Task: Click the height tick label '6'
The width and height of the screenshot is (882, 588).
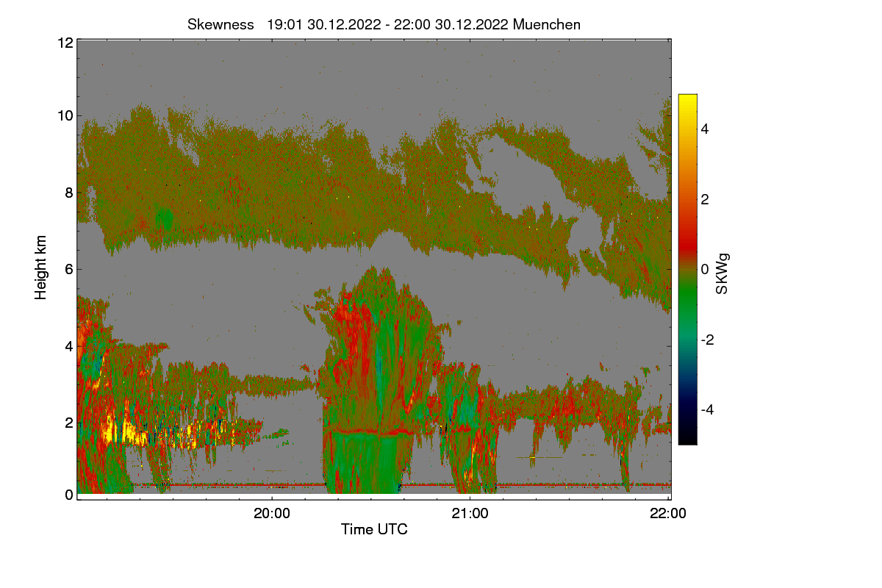Action: pos(68,269)
